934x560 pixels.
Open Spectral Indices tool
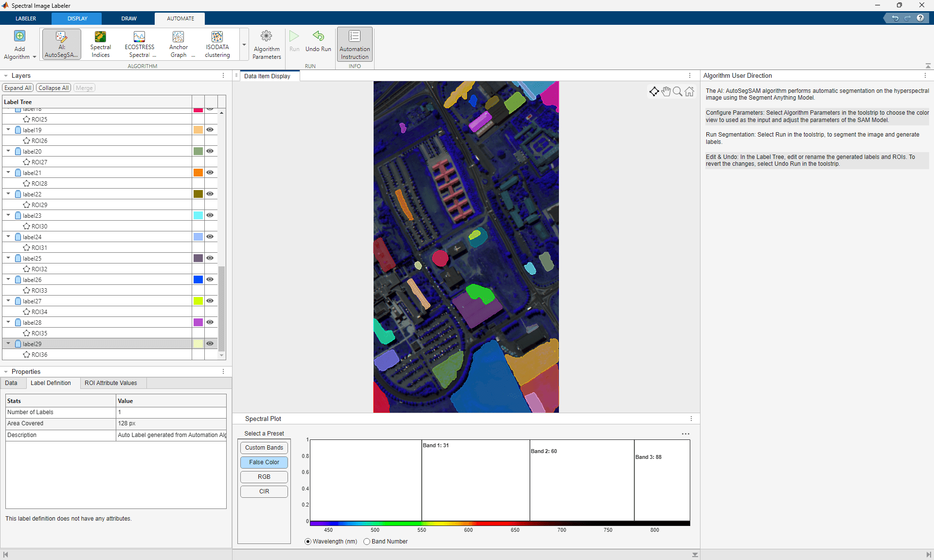tap(100, 44)
